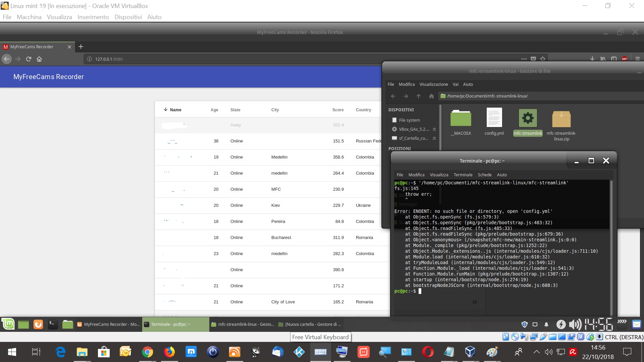Open Visualizzazione menu in file manager
The width and height of the screenshot is (644, 362).
(x=434, y=84)
